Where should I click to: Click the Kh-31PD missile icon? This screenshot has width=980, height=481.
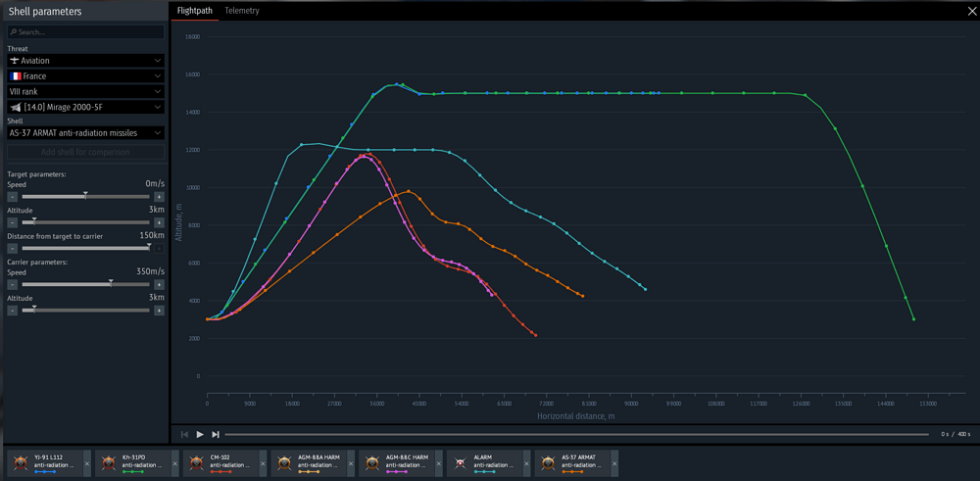coord(110,463)
